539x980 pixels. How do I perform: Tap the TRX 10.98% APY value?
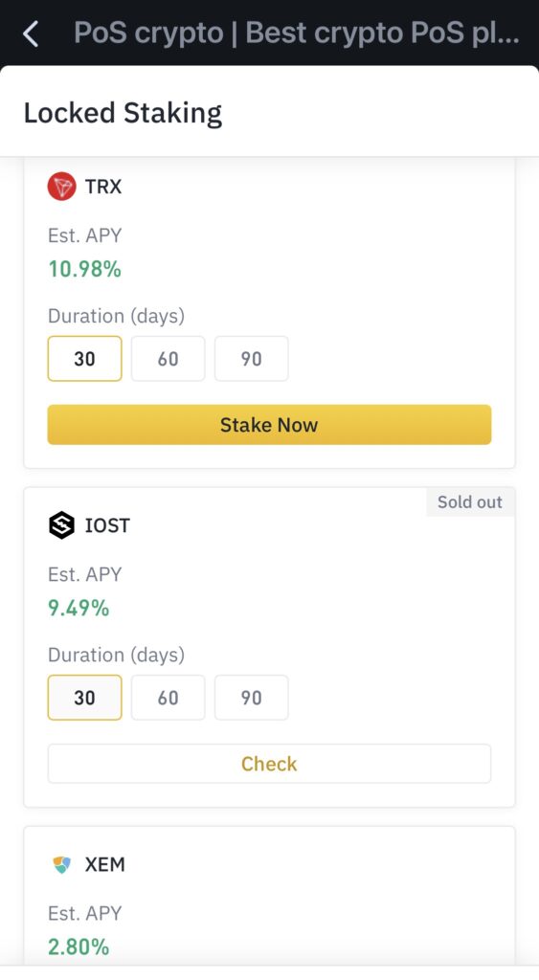pos(84,269)
